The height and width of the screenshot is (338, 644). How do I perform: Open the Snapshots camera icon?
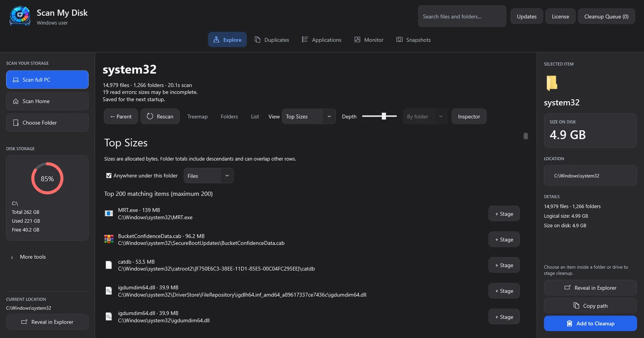tap(399, 39)
